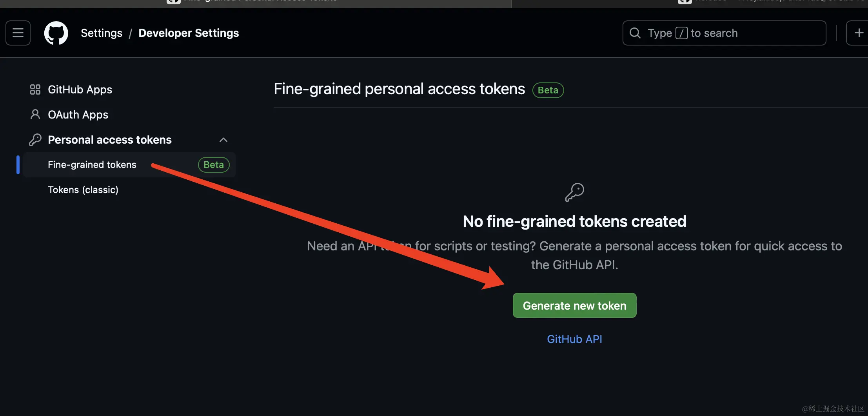Screen dimensions: 868x416
Task: Click the large key illustration
Action: click(574, 192)
